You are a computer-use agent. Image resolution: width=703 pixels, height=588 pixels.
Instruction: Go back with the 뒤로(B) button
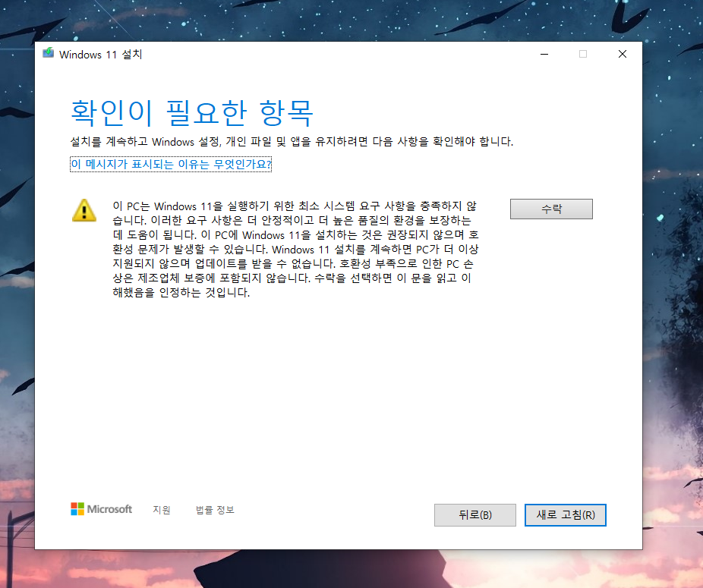tap(474, 515)
